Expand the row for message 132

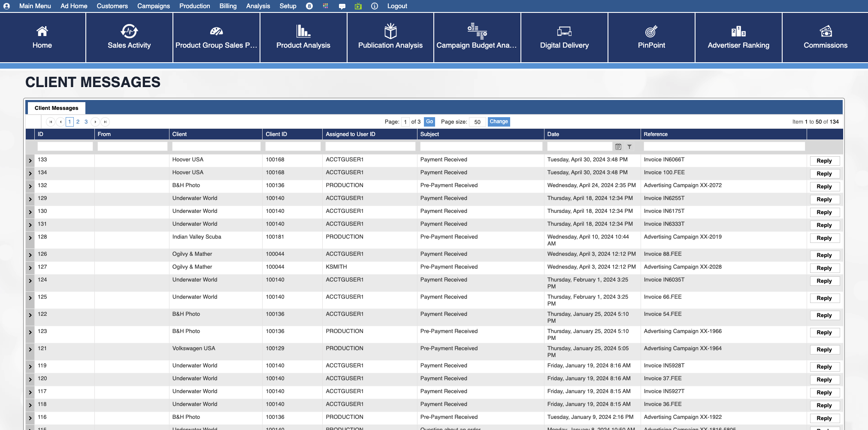tap(30, 186)
